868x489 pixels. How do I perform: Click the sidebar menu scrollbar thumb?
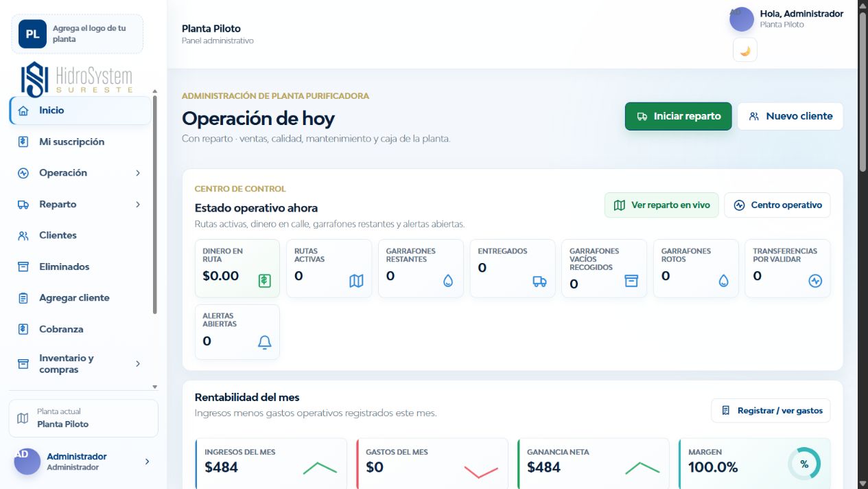[x=154, y=205]
